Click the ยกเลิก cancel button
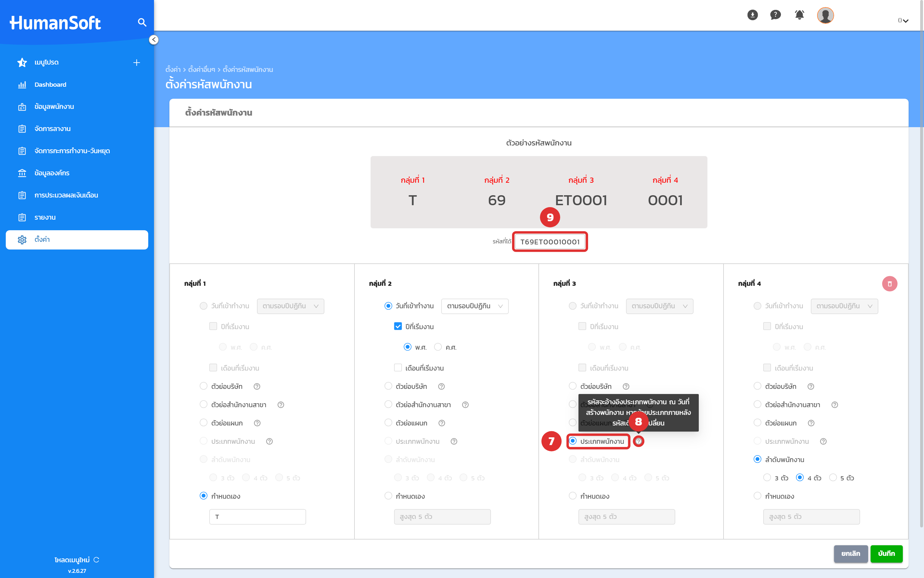The image size is (924, 578). point(851,554)
